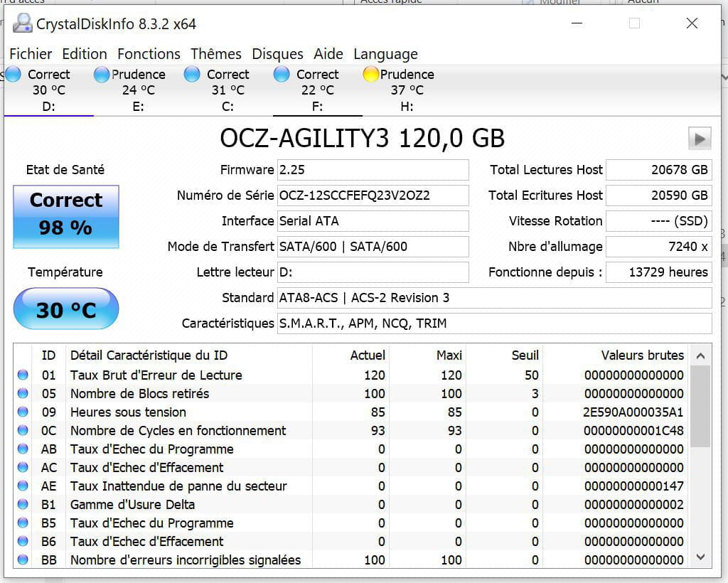728x583 pixels.
Task: Select disk H: tab at 37 °C
Action: pos(407,90)
